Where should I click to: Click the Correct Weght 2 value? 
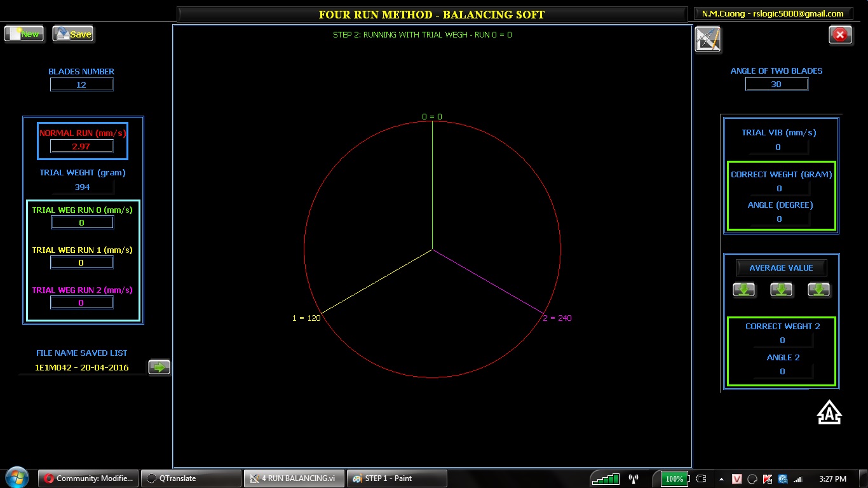pyautogui.click(x=782, y=340)
